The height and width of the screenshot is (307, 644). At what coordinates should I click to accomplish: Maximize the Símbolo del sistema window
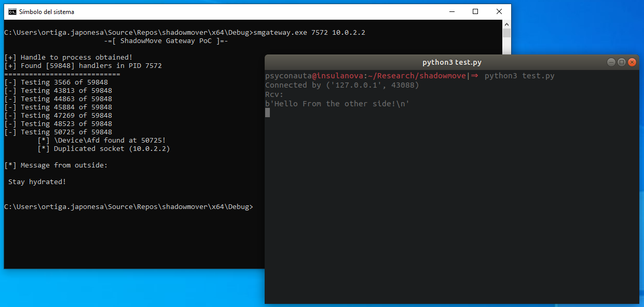(475, 12)
